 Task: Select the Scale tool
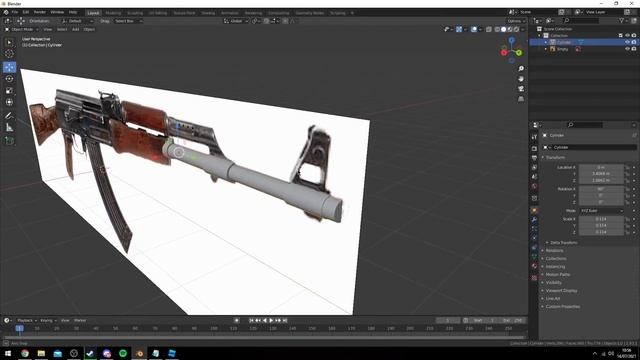coord(9,91)
